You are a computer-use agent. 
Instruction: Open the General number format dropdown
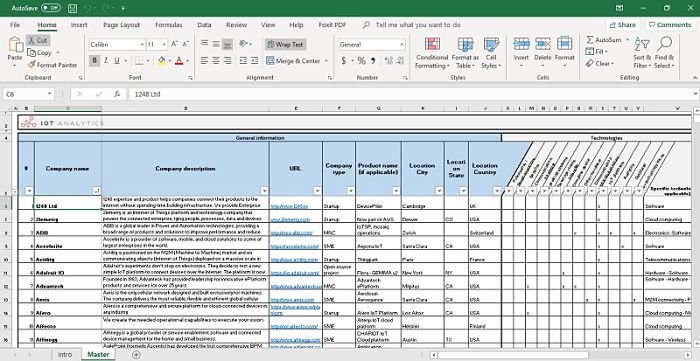pos(402,45)
